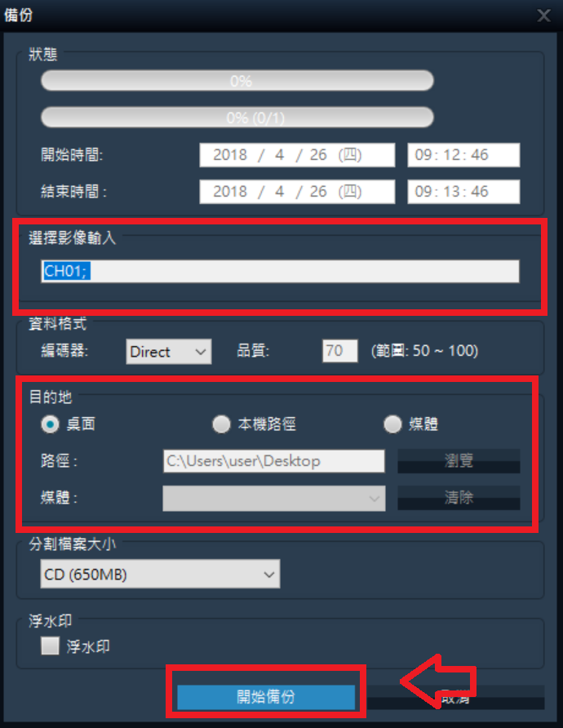Open the 媒體 device dropdown
The width and height of the screenshot is (563, 728).
[274, 498]
